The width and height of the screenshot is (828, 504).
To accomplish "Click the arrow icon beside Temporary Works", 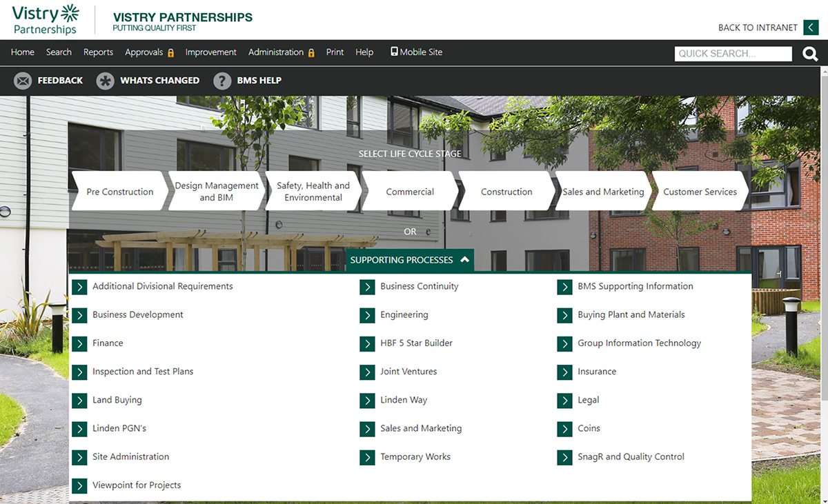I will point(367,457).
